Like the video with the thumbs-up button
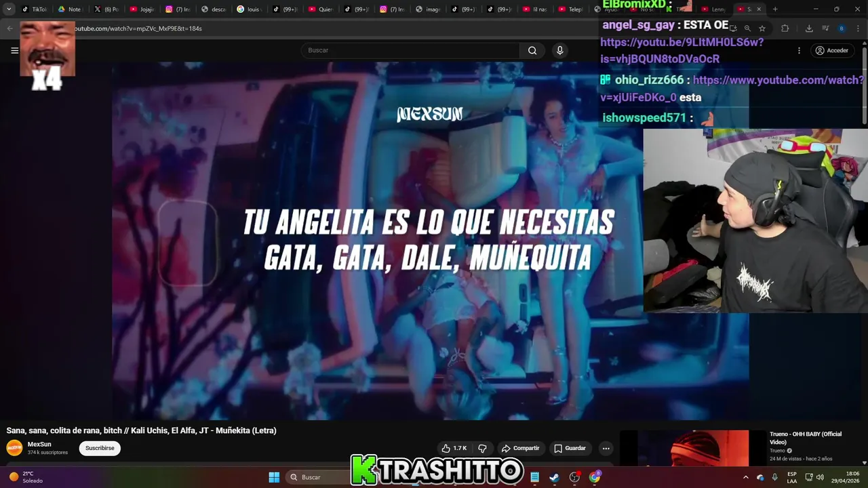 tap(454, 448)
